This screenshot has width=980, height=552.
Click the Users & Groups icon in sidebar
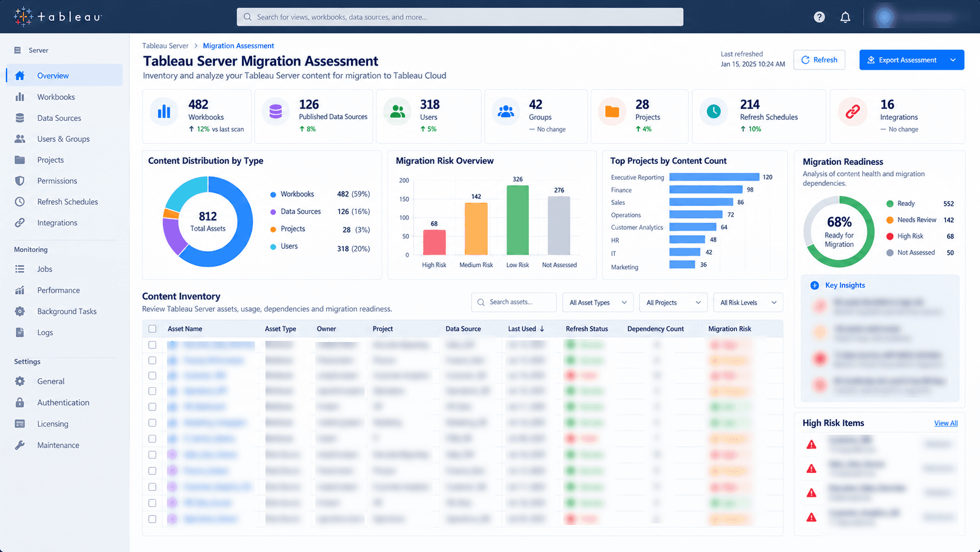[x=20, y=139]
